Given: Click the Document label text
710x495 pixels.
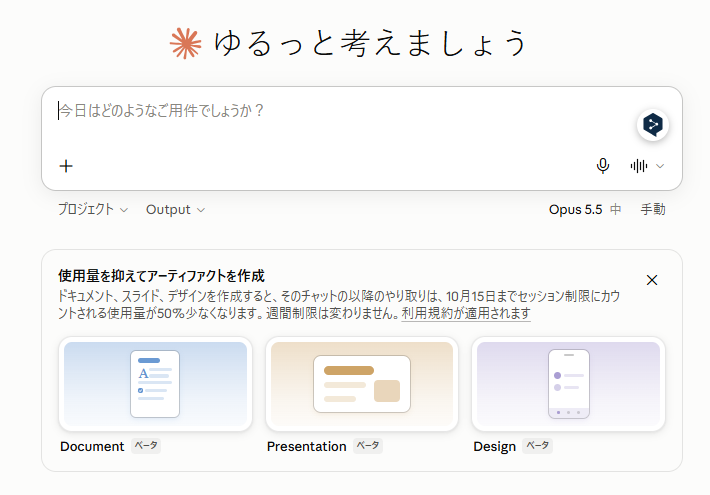Looking at the screenshot, I should [92, 447].
